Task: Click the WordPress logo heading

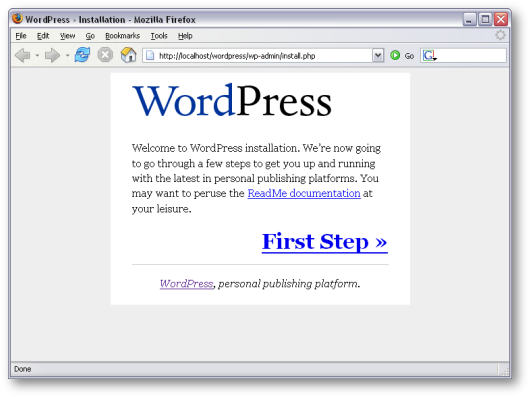Action: click(232, 101)
